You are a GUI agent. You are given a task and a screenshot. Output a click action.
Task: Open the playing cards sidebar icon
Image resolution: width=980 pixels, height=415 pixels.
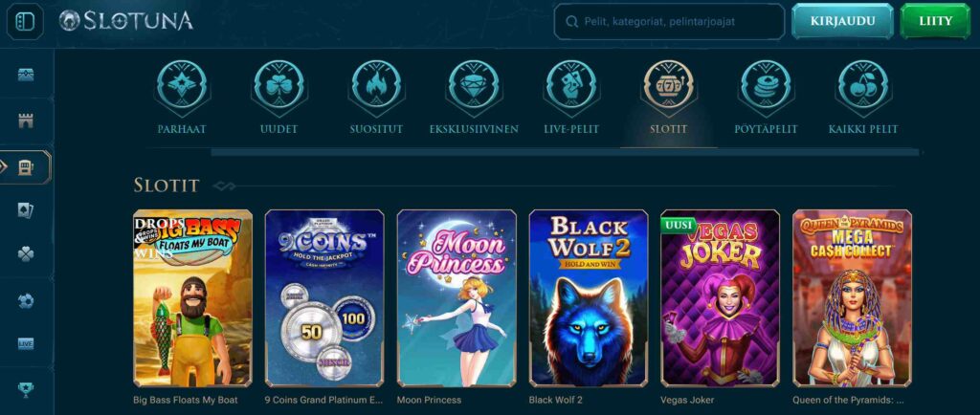pos(26,210)
